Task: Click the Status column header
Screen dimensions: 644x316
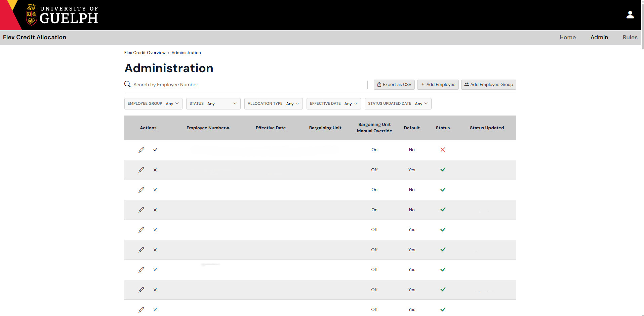Action: [x=443, y=128]
